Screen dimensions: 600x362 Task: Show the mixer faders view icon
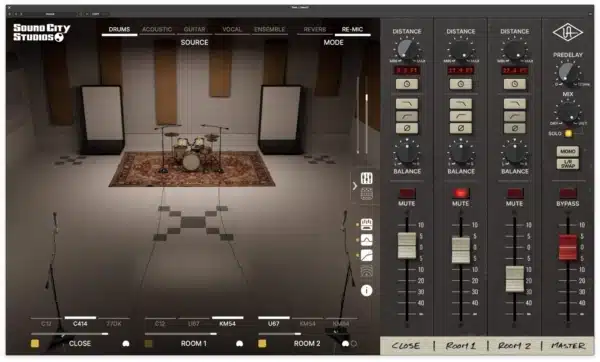coord(367,178)
